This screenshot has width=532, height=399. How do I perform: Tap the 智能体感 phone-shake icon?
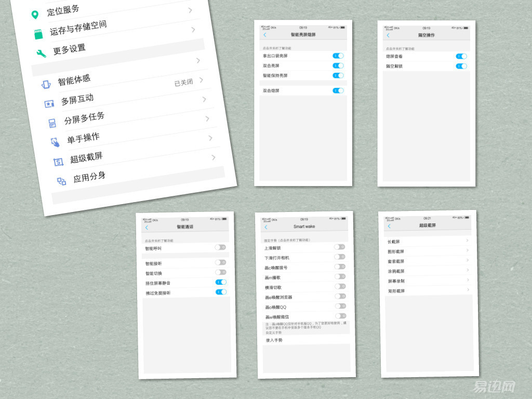(46, 85)
